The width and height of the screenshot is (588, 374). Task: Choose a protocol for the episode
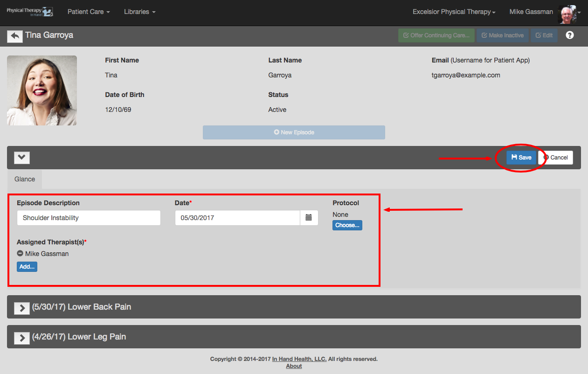pos(347,225)
